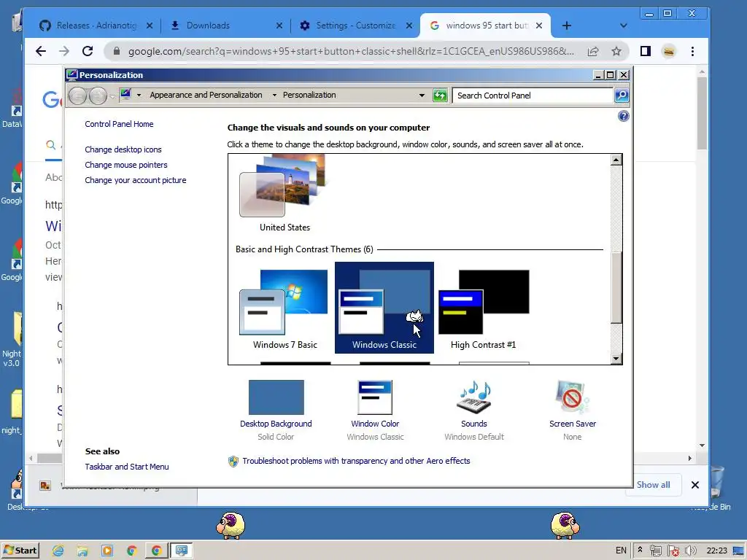Click the Start button
This screenshot has height=560, width=747.
click(x=20, y=551)
